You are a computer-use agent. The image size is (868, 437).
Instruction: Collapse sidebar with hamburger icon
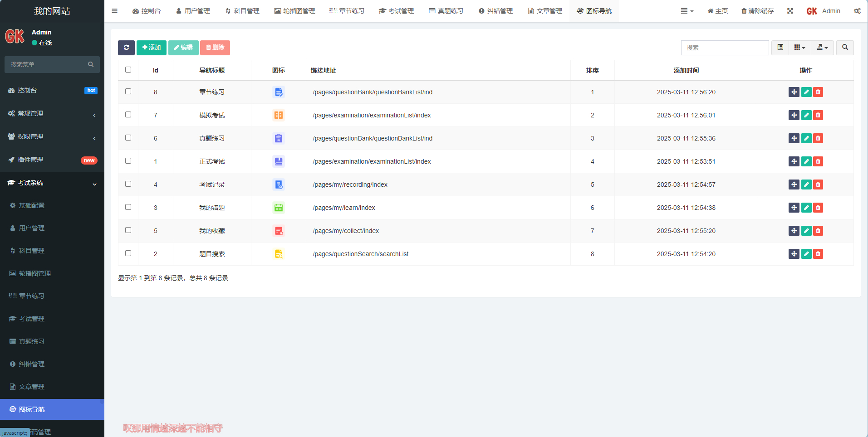[114, 10]
